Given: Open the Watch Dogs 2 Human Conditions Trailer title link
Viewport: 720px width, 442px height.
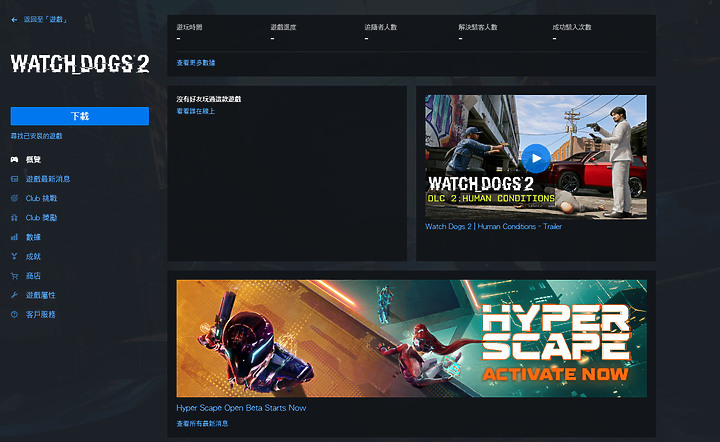Looking at the screenshot, I should 493,226.
